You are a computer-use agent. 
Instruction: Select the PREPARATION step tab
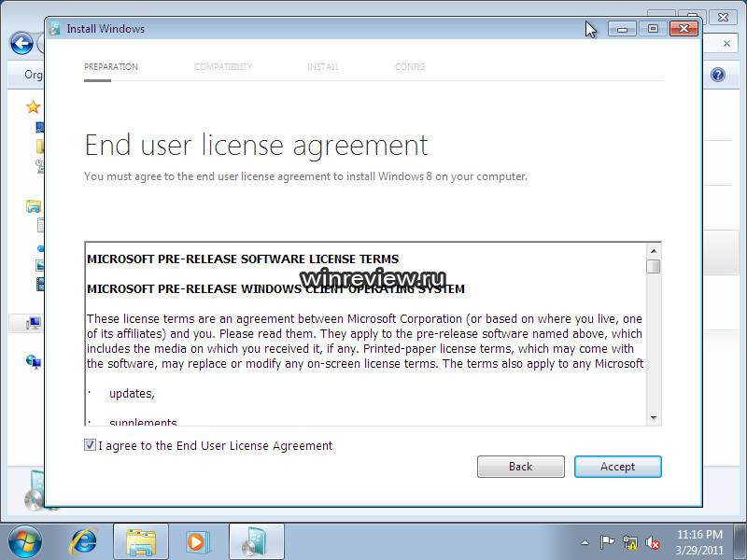[x=111, y=67]
